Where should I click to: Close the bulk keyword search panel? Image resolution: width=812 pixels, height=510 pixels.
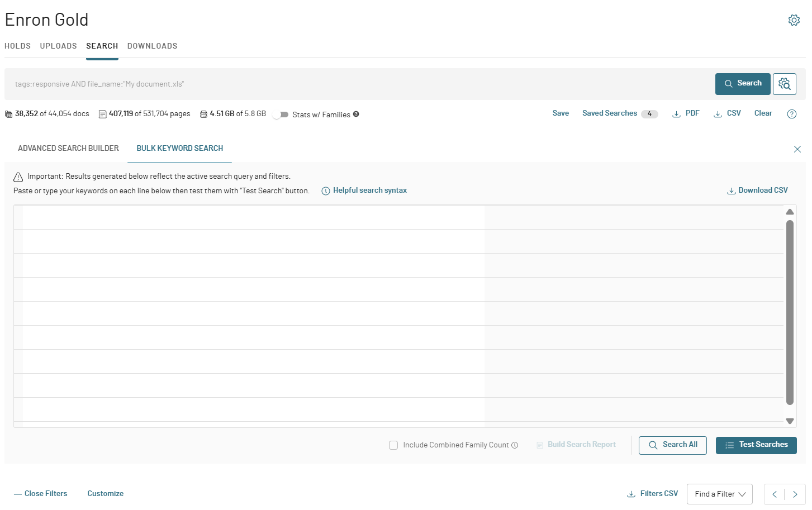point(797,149)
